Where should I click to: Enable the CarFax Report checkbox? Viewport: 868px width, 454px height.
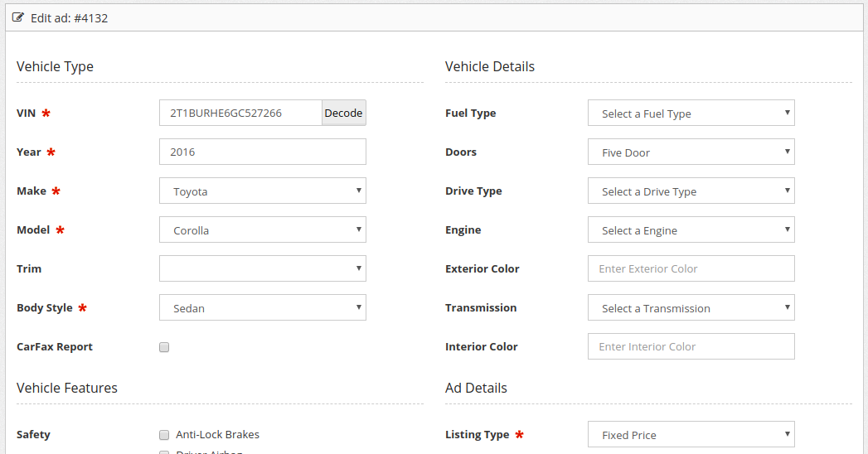click(x=164, y=347)
